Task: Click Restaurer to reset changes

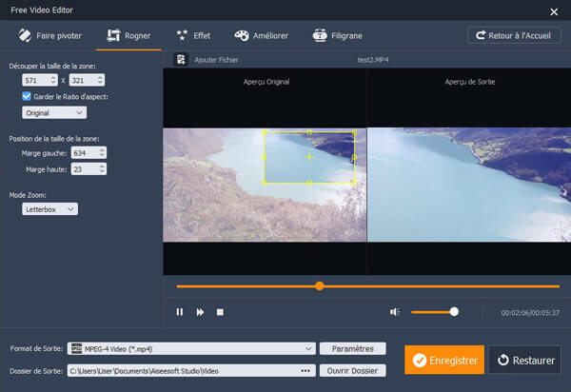Action: [x=525, y=360]
